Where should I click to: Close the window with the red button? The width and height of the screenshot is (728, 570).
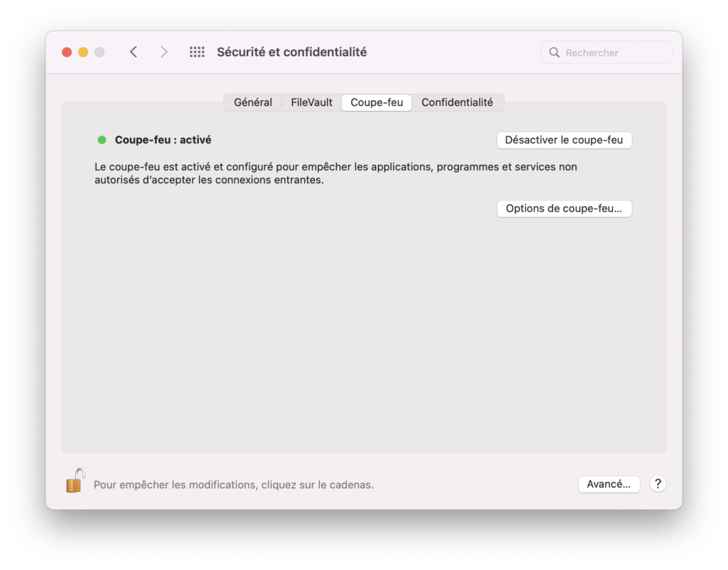(x=67, y=52)
